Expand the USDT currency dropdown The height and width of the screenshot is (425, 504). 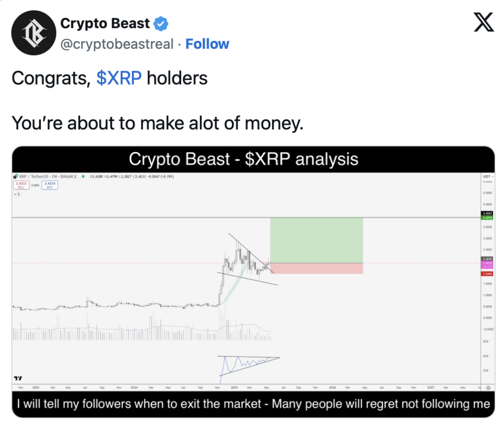pyautogui.click(x=488, y=177)
